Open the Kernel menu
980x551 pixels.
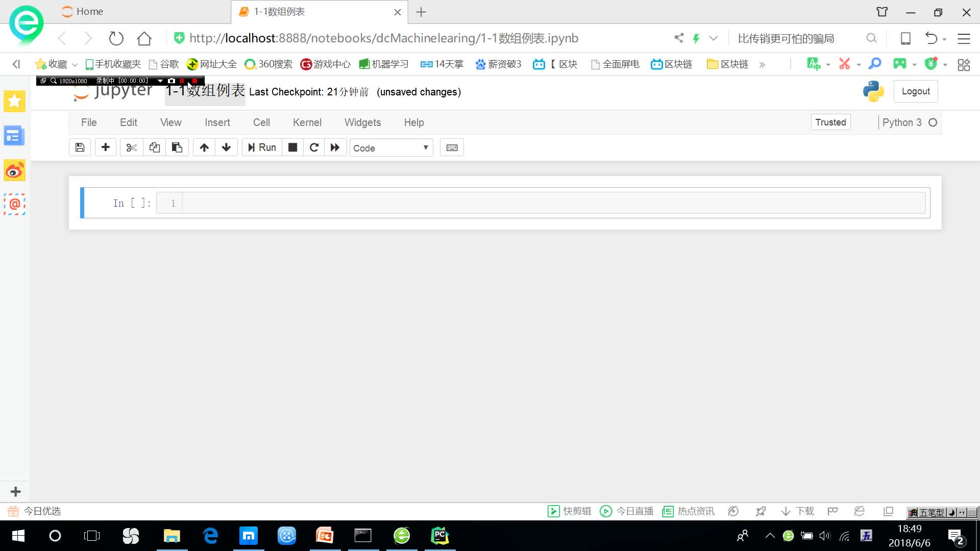click(307, 122)
